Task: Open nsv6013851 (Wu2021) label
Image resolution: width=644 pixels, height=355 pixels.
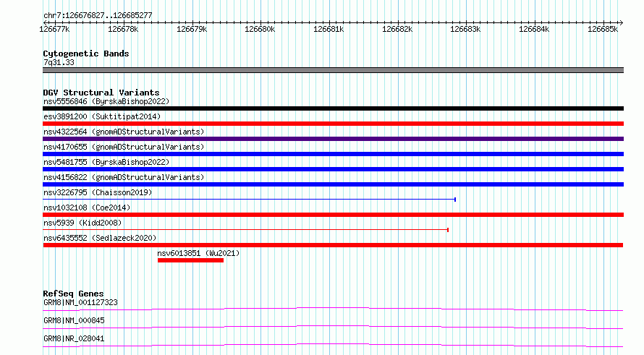Action: pyautogui.click(x=198, y=253)
